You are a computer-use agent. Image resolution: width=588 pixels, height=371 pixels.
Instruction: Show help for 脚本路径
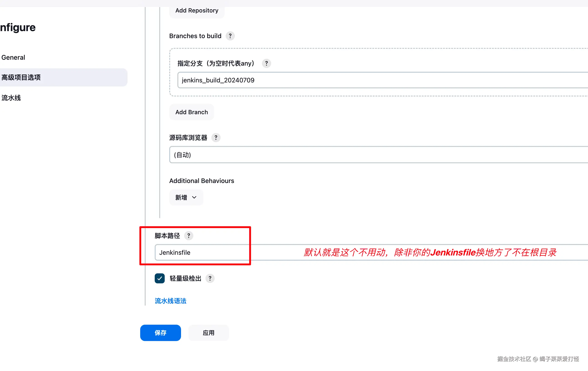[189, 236]
